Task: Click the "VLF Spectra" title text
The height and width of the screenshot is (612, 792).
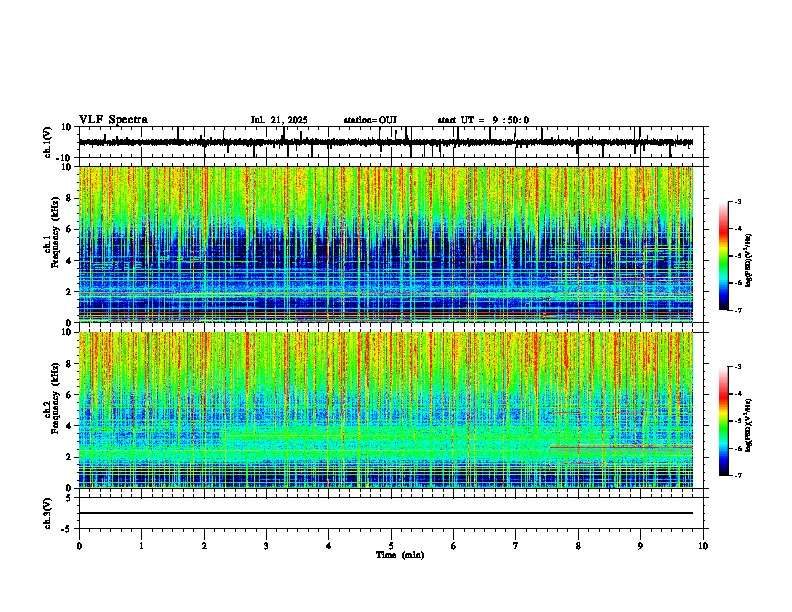Action: (x=113, y=120)
